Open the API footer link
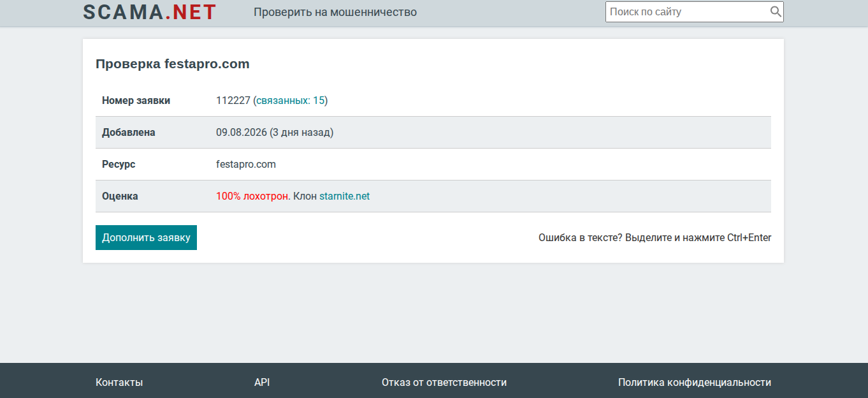The height and width of the screenshot is (398, 868). click(262, 382)
